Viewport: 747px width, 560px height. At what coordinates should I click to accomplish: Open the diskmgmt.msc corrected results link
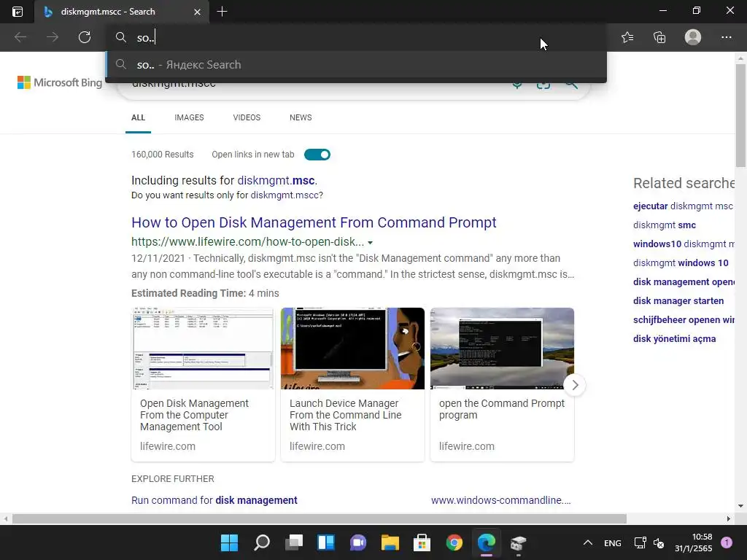pos(276,181)
